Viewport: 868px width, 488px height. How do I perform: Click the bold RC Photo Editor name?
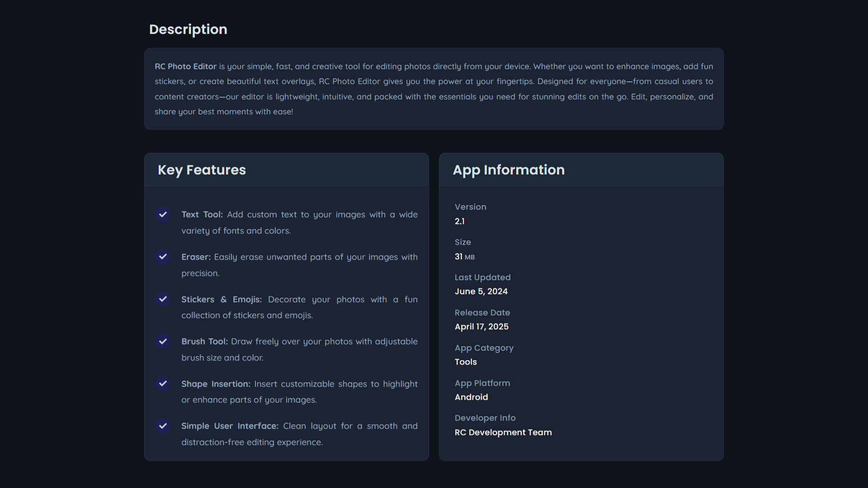(185, 66)
